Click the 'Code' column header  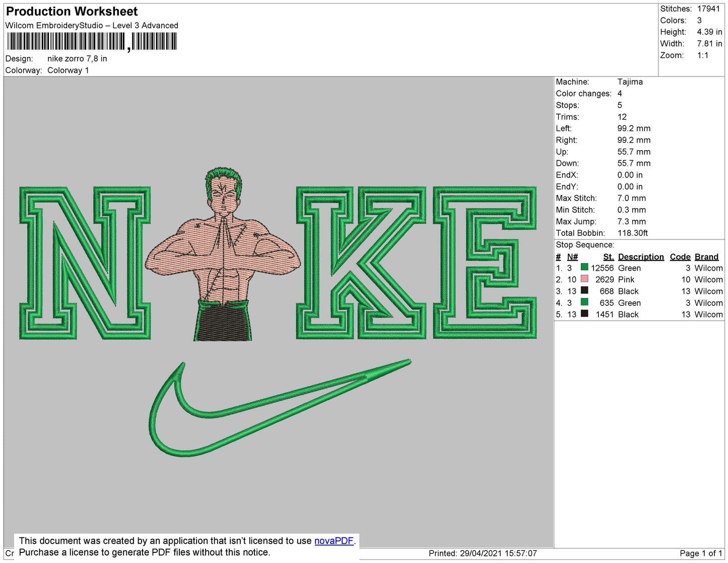[x=680, y=257]
